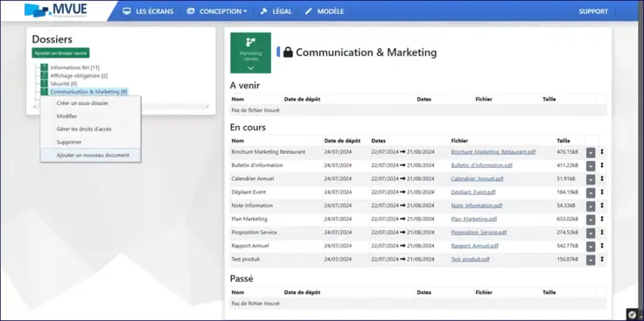The width and height of the screenshot is (644, 321).
Task: Click the lock icon beside folder title
Action: point(288,52)
